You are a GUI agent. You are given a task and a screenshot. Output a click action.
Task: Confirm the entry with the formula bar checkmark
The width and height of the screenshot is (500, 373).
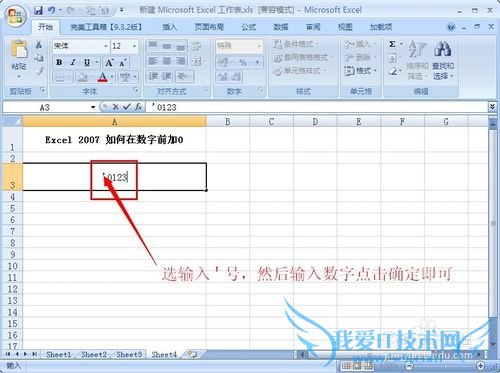coord(126,107)
